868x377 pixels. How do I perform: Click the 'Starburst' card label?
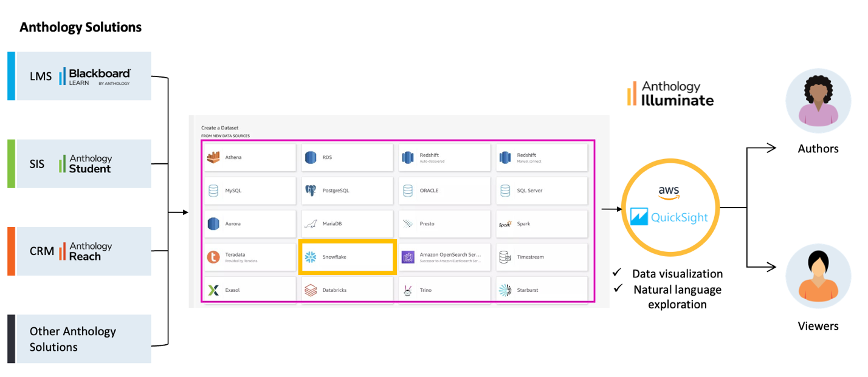(x=528, y=290)
